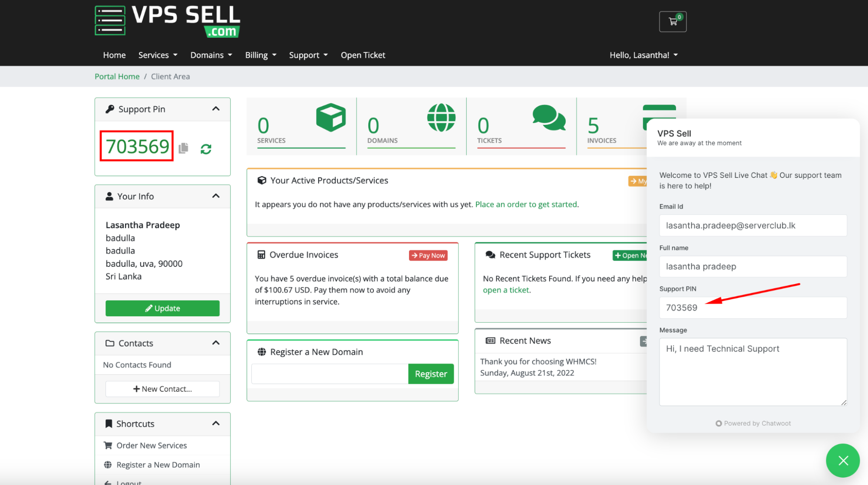The image size is (868, 485).
Task: Click the Domains globe icon
Action: point(441,118)
